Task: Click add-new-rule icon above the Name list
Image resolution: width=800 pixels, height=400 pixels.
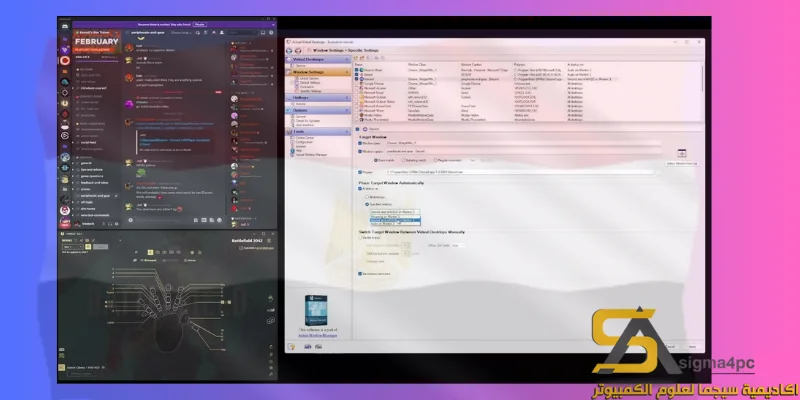Action: click(356, 58)
